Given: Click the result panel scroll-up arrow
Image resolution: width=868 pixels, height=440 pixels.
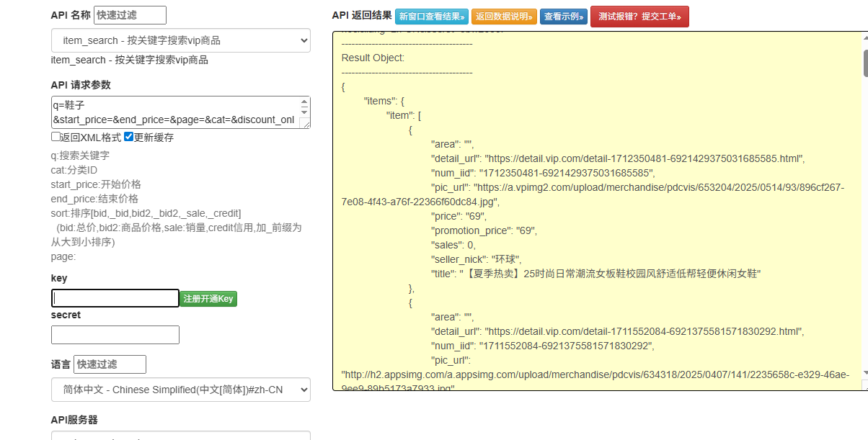Looking at the screenshot, I should (x=865, y=37).
